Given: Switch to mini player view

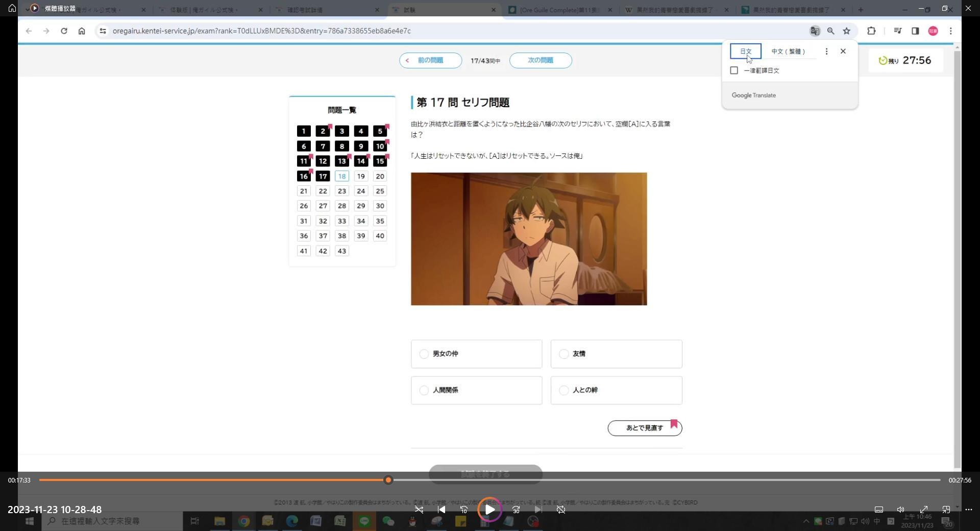Looking at the screenshot, I should point(946,510).
